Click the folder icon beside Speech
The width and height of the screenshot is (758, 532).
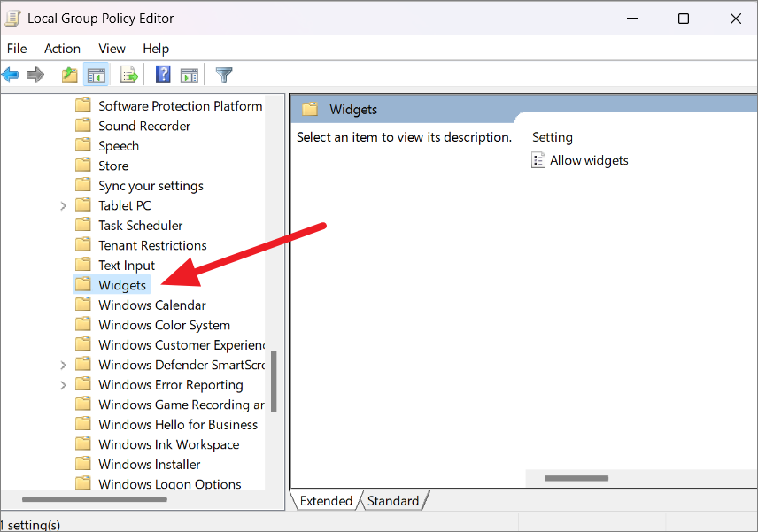point(83,145)
